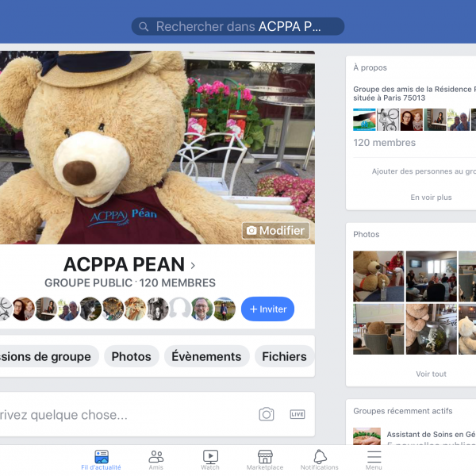The image size is (476, 476).
Task: Click the group description text in À propos
Action: [414, 94]
